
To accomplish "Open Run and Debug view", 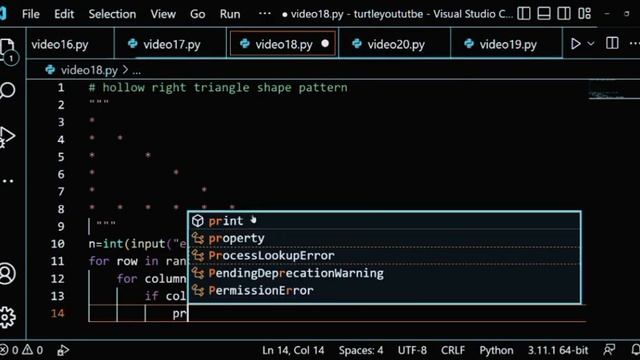I will coord(7,137).
